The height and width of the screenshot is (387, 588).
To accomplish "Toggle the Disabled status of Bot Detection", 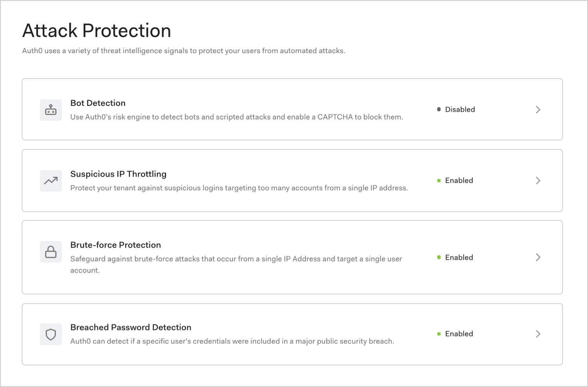I will coord(460,109).
